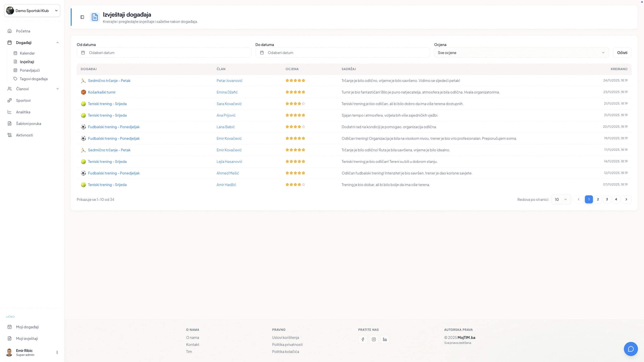This screenshot has height=362, width=644.
Task: Click the three-dot user menu icon
Action: click(x=57, y=352)
